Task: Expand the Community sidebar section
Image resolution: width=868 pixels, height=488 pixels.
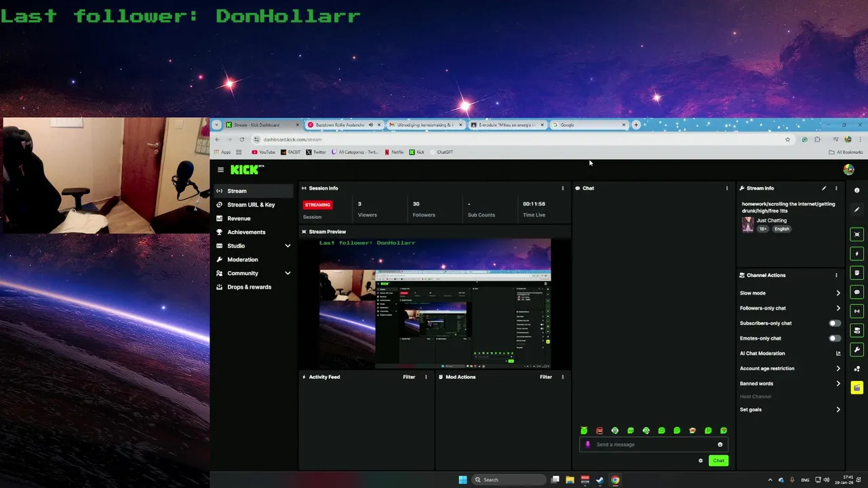Action: (x=288, y=273)
